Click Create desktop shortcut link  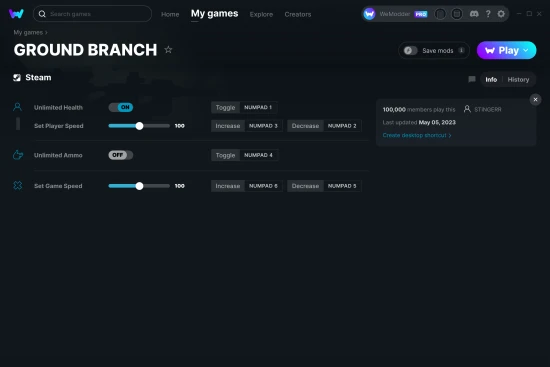tap(417, 135)
